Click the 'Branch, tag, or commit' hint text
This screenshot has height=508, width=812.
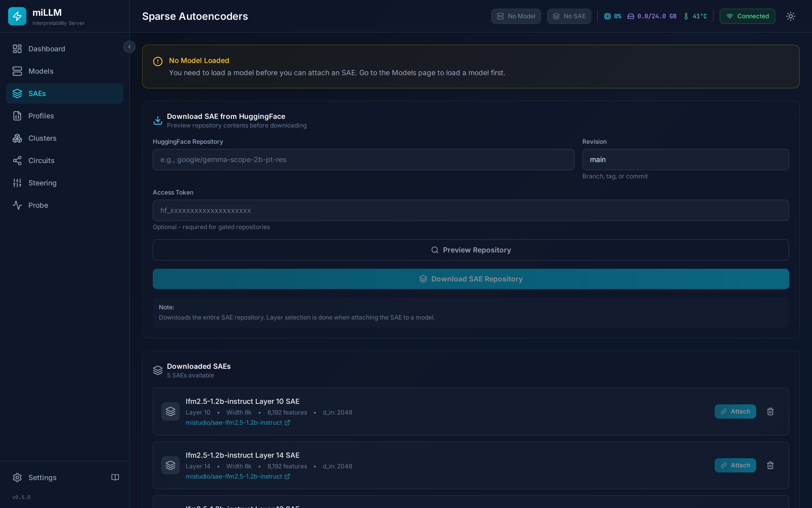(615, 176)
